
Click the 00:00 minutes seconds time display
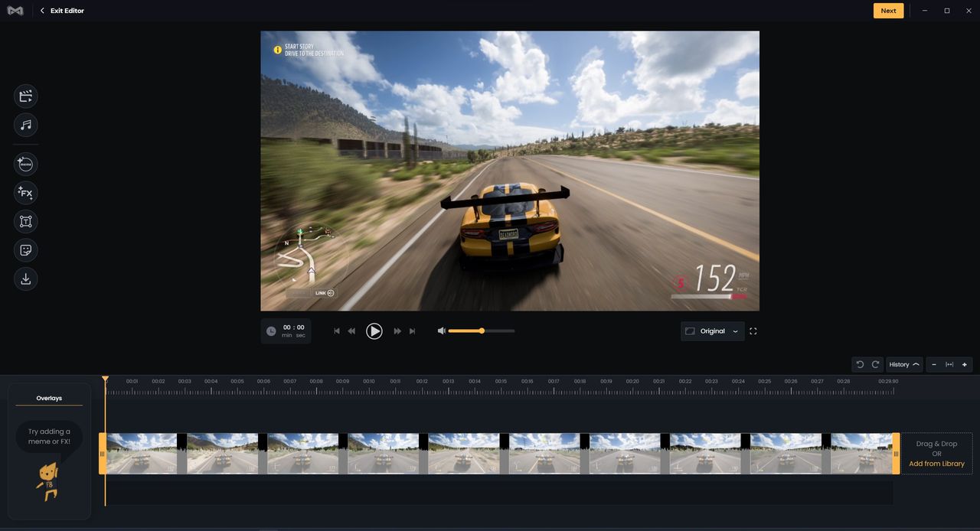[293, 331]
